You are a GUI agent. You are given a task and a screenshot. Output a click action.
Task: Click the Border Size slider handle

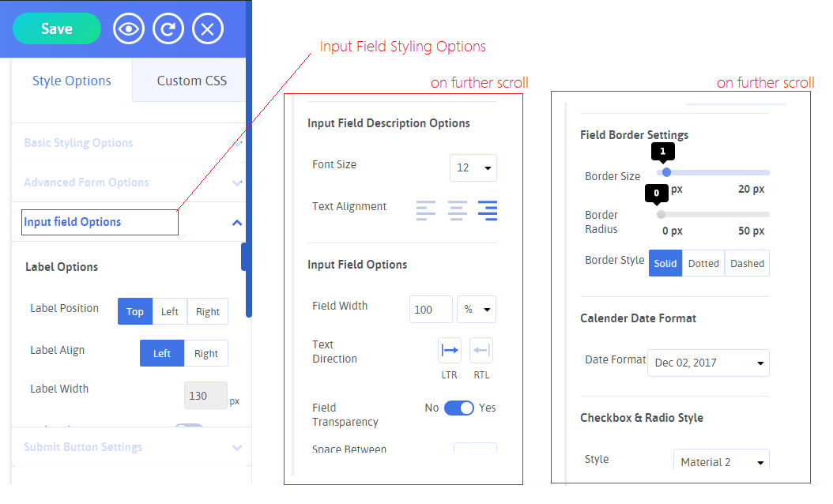pos(666,172)
